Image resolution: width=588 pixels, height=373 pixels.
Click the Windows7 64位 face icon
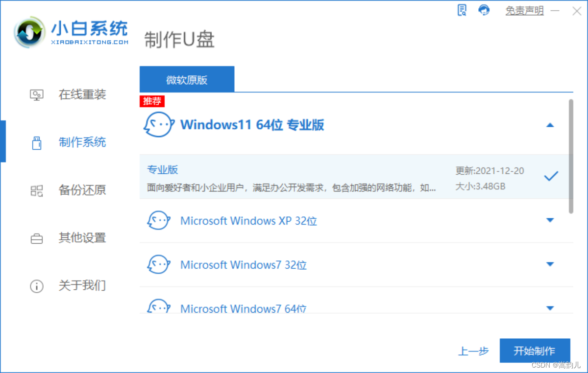click(x=159, y=306)
